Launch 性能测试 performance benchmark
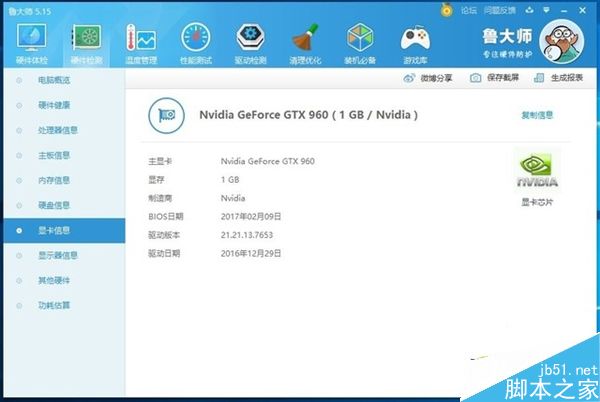Screen dimensions: 600x402 coord(196,44)
